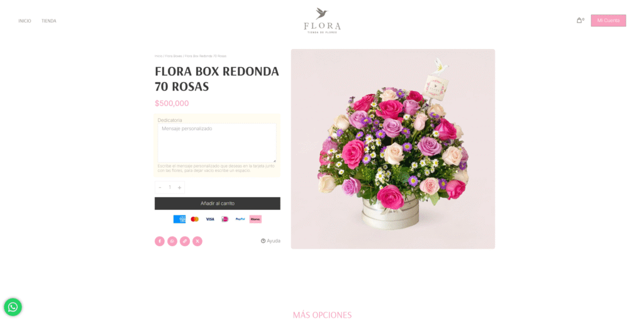This screenshot has height=319, width=644.
Task: Click the Visa payment icon
Action: pos(210,219)
